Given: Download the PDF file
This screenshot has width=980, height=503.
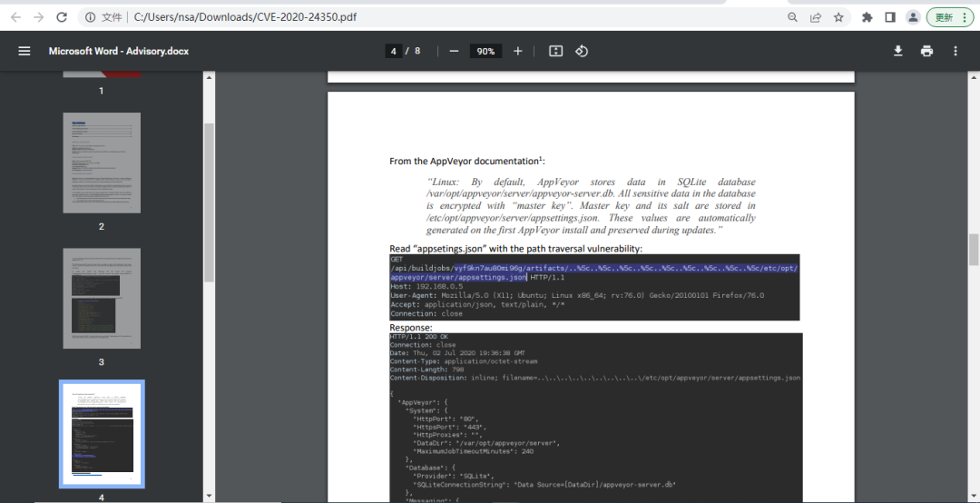Looking at the screenshot, I should pyautogui.click(x=898, y=52).
